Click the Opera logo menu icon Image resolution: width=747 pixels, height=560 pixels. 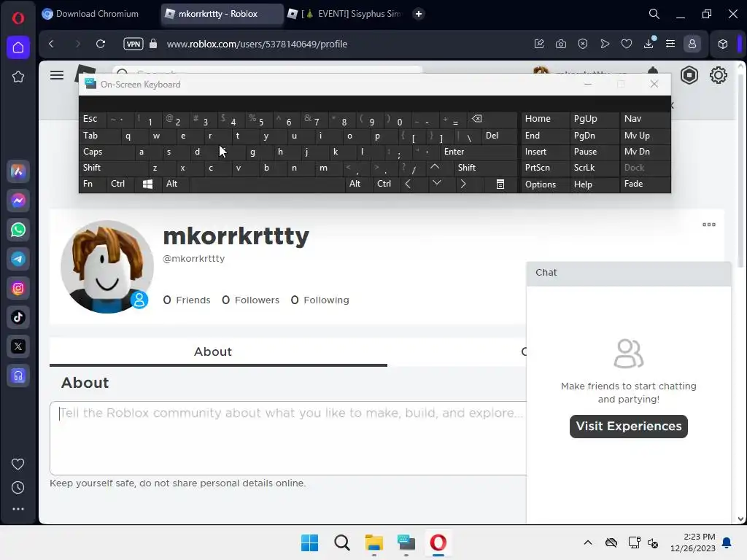18,18
